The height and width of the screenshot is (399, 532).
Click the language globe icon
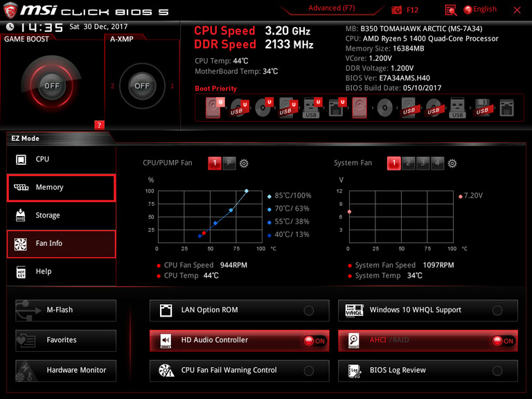[468, 10]
